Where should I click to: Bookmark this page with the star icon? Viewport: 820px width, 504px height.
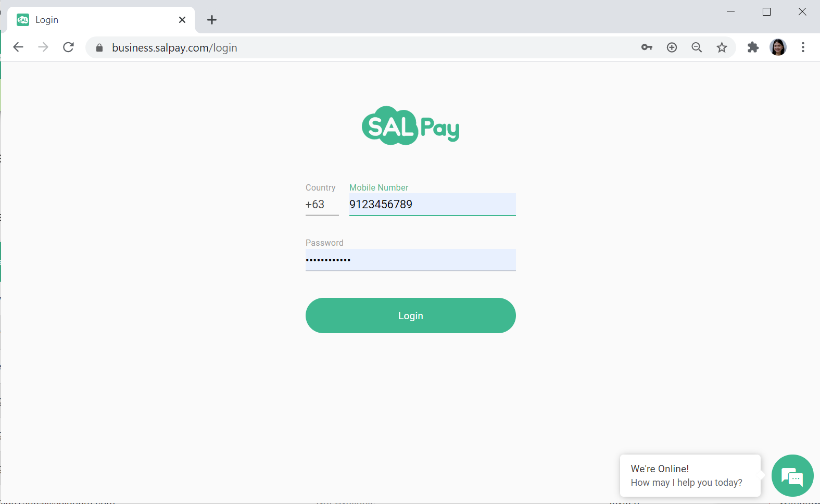click(722, 47)
